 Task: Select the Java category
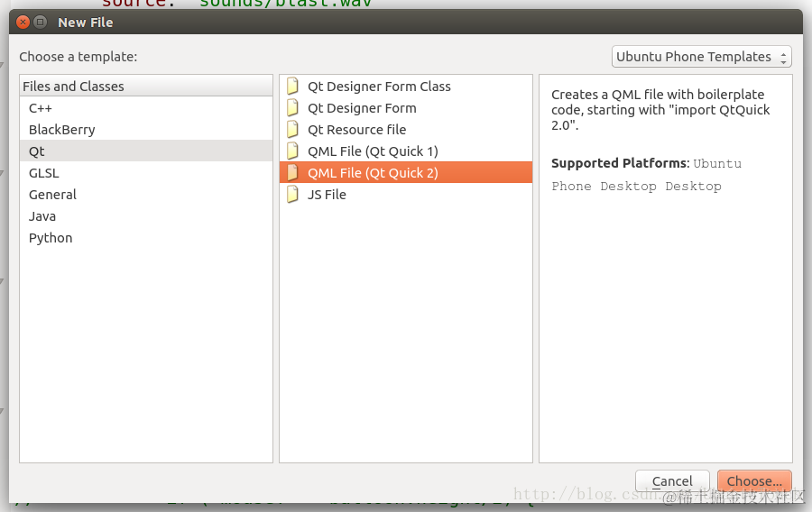point(146,216)
